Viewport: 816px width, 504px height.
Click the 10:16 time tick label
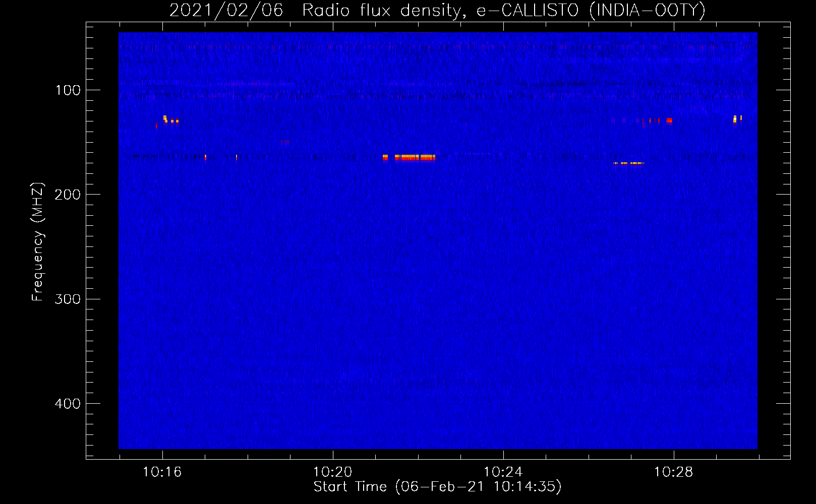pos(162,472)
